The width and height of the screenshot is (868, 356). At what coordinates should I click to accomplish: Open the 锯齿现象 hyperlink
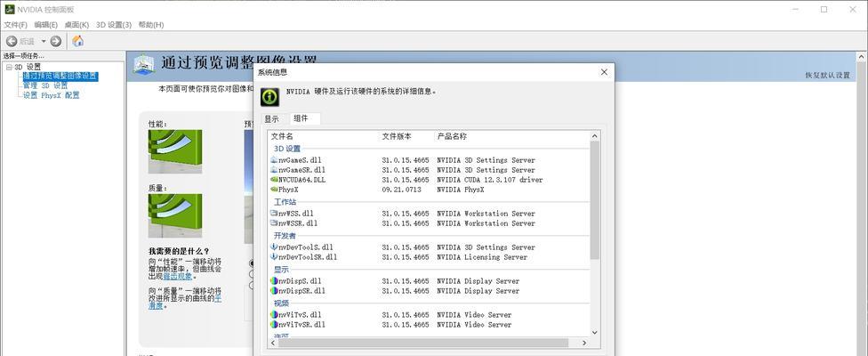click(177, 276)
